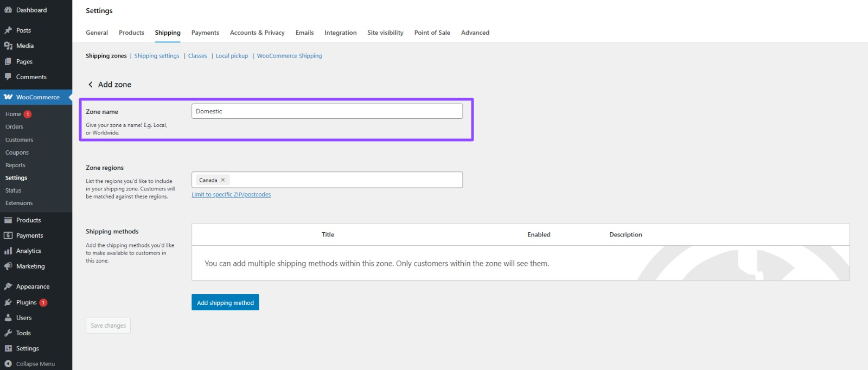The width and height of the screenshot is (868, 370).
Task: Open the Customers submenu item
Action: click(x=19, y=140)
